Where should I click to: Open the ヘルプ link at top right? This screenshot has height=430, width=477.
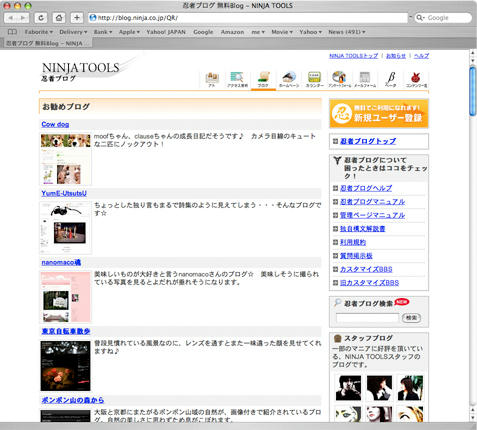click(x=421, y=56)
